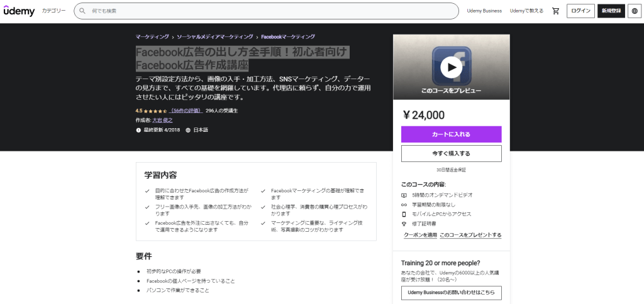
Task: Open instructor 大岩 俊之 profile link
Action: pos(162,121)
